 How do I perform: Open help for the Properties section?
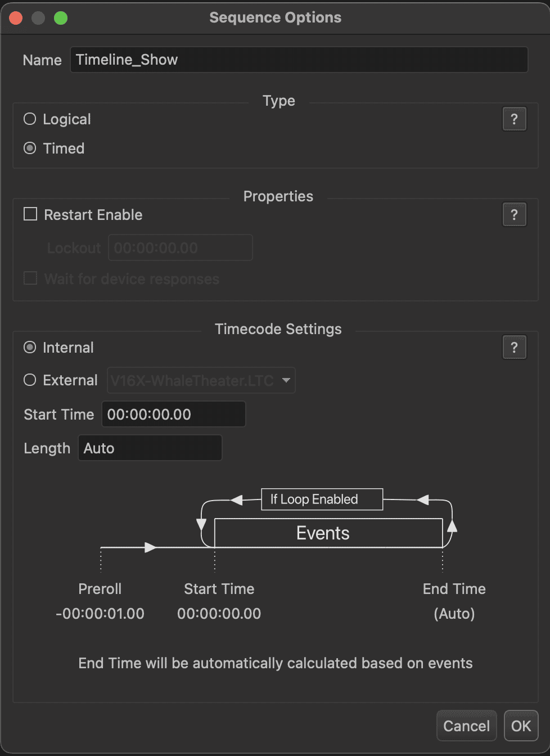[514, 215]
